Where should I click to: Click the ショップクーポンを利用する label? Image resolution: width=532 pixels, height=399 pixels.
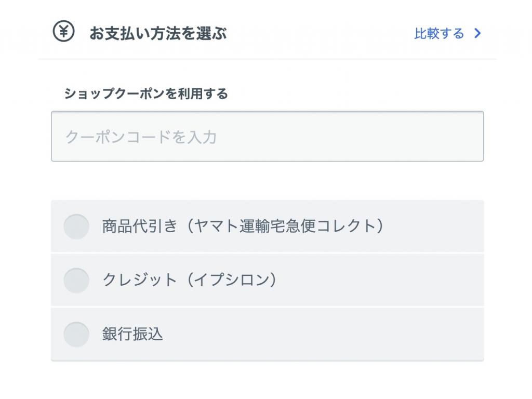pos(146,94)
